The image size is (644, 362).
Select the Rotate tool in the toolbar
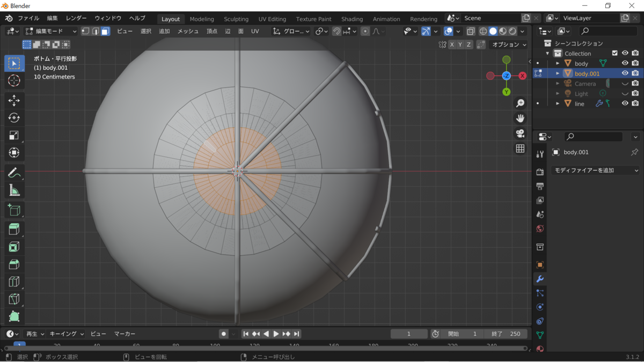14,118
